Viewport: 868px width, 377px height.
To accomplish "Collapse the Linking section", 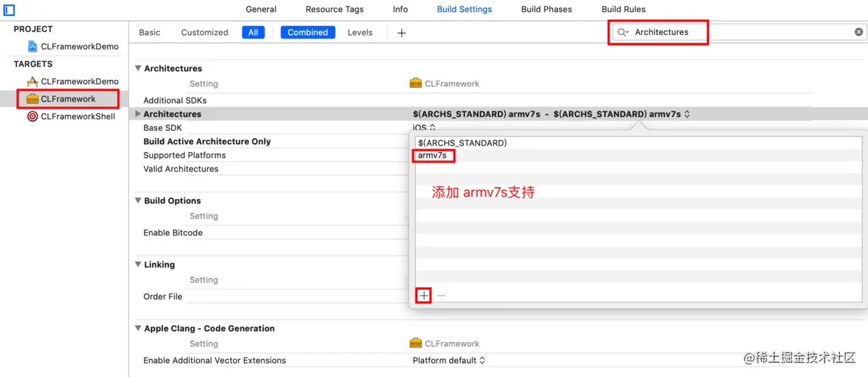I will pyautogui.click(x=138, y=264).
